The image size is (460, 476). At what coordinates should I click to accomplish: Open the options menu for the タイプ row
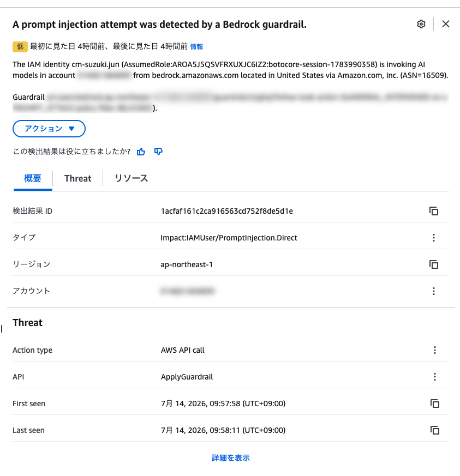pos(434,238)
